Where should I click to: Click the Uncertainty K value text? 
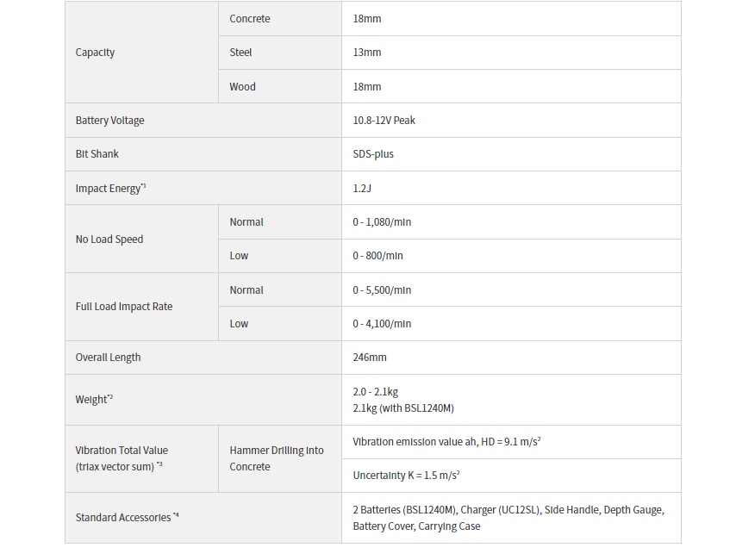pyautogui.click(x=406, y=476)
